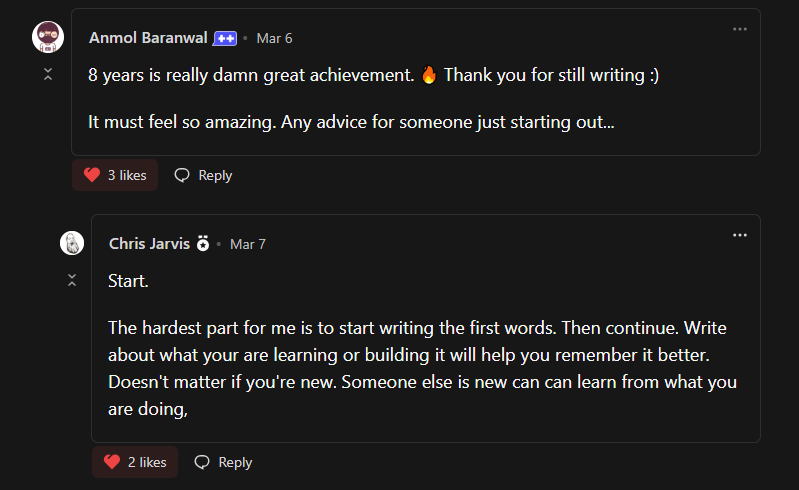Viewport: 799px width, 490px height.
Task: Open options menu on Anmol's comment
Action: (740, 30)
